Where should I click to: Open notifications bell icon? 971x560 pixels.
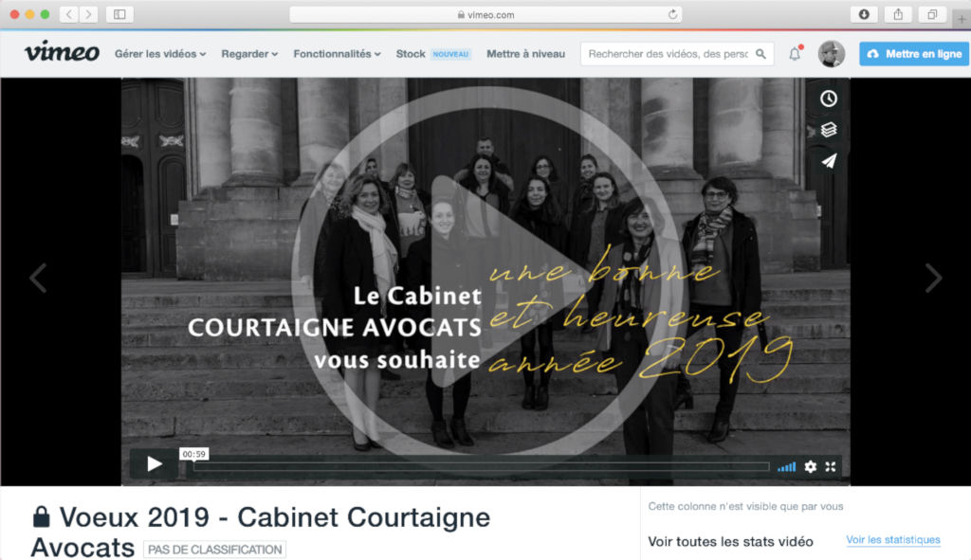[x=796, y=54]
